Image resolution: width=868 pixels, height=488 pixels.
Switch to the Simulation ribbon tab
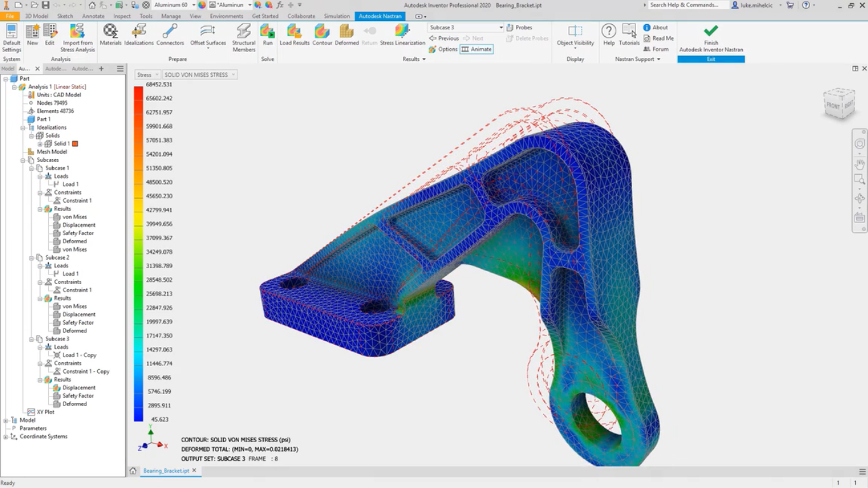pos(337,16)
